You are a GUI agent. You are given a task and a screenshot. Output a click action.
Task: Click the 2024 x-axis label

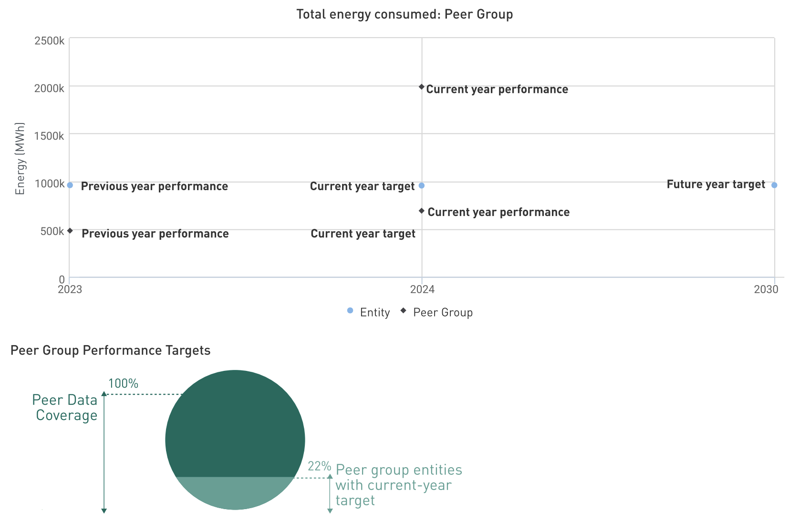422,289
